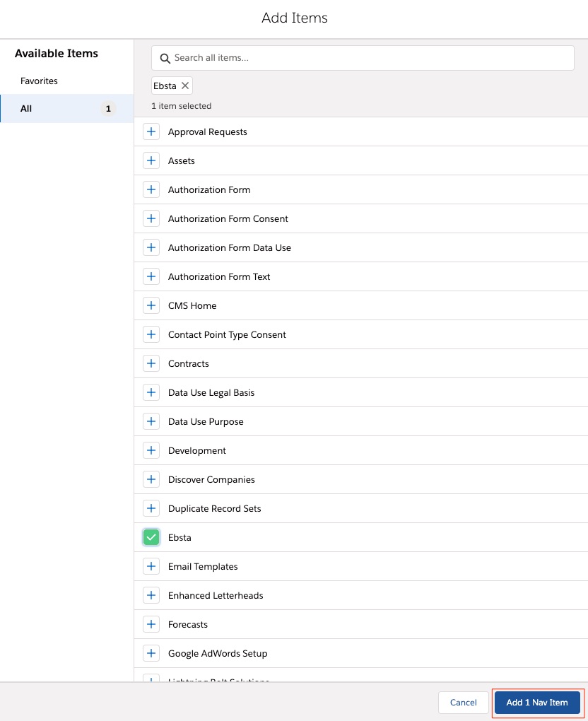This screenshot has height=721, width=588.
Task: Select the Google AdWords Setup plus icon
Action: click(151, 654)
